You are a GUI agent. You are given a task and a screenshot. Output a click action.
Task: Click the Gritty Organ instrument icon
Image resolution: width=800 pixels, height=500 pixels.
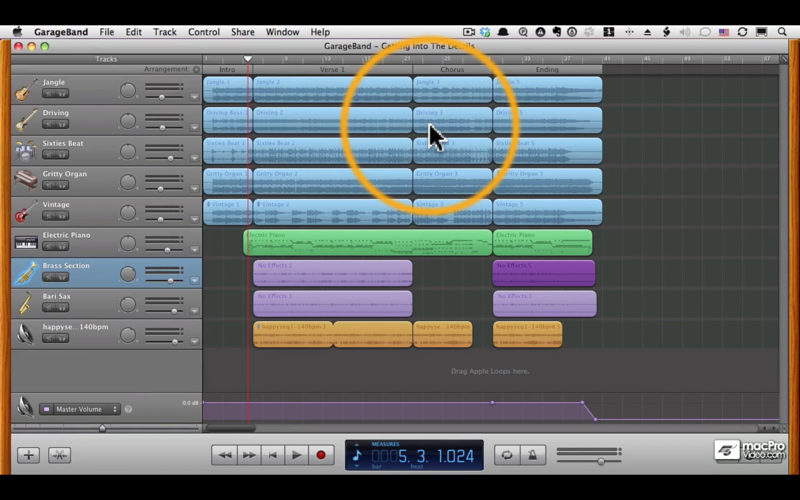pyautogui.click(x=26, y=181)
